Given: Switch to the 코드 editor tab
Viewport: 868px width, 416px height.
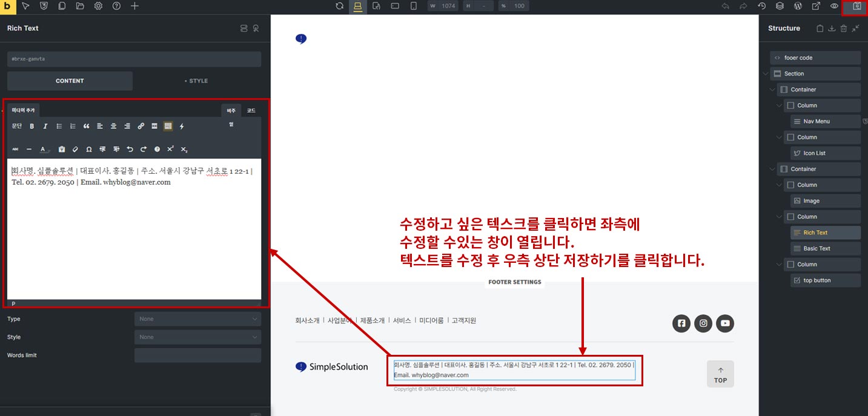Looking at the screenshot, I should (251, 111).
